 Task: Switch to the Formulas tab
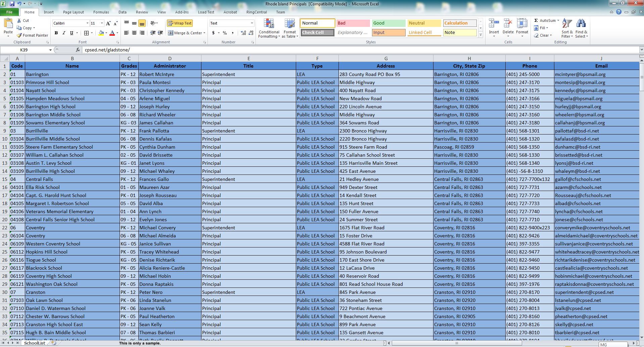click(101, 12)
